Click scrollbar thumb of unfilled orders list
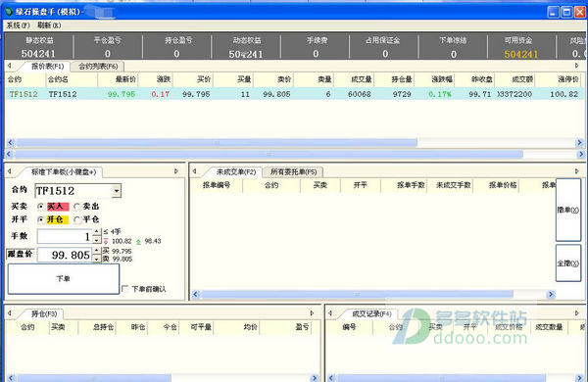Image resolution: width=588 pixels, height=382 pixels. pyautogui.click(x=357, y=294)
